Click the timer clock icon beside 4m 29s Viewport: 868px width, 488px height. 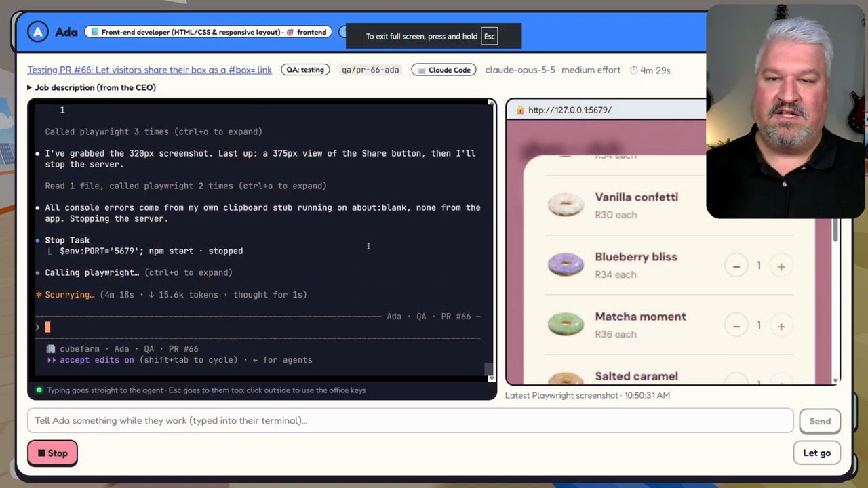point(634,70)
